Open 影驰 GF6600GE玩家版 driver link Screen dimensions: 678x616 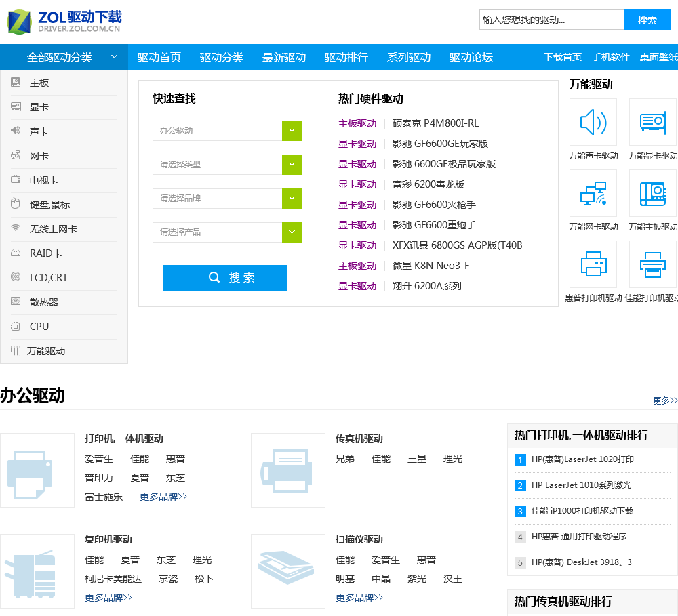440,144
